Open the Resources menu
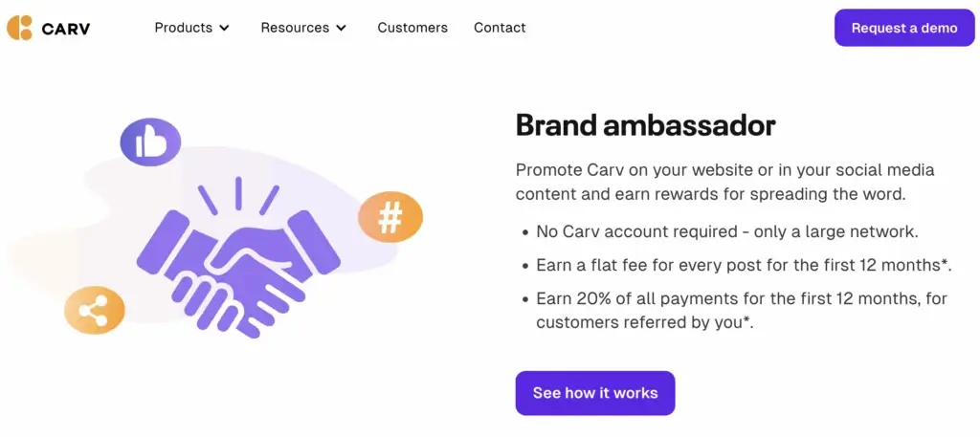The width and height of the screenshot is (980, 437). [295, 28]
